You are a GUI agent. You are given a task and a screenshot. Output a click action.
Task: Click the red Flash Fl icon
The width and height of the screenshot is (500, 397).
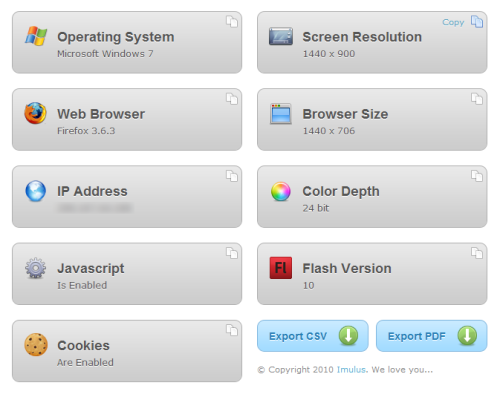[281, 268]
